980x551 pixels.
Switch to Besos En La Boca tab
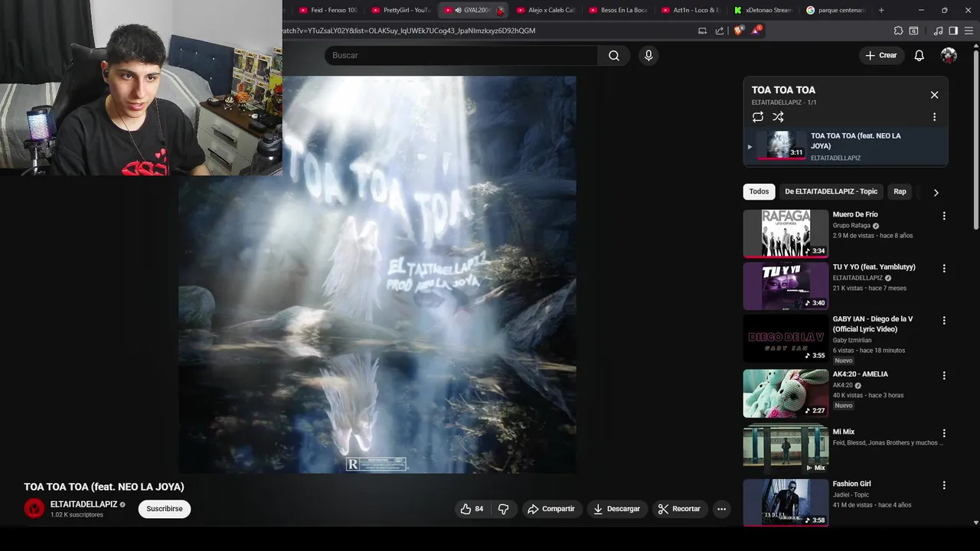(617, 10)
